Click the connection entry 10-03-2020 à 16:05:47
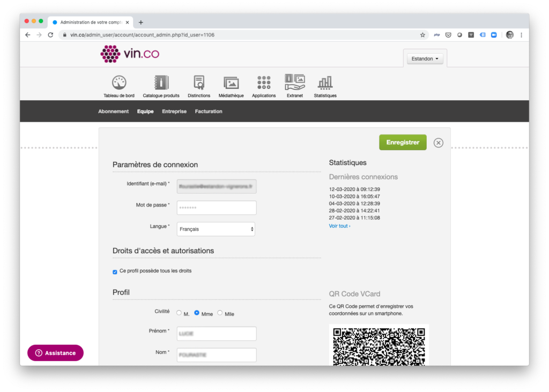This screenshot has width=549, height=392. click(x=354, y=196)
